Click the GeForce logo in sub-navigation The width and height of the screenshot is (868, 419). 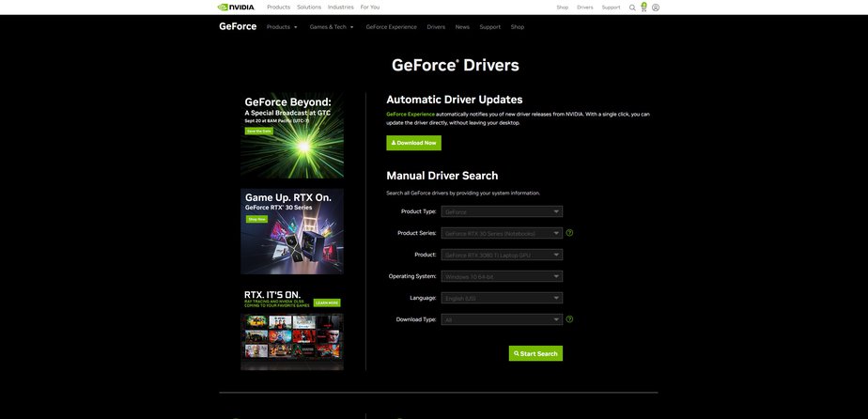238,26
